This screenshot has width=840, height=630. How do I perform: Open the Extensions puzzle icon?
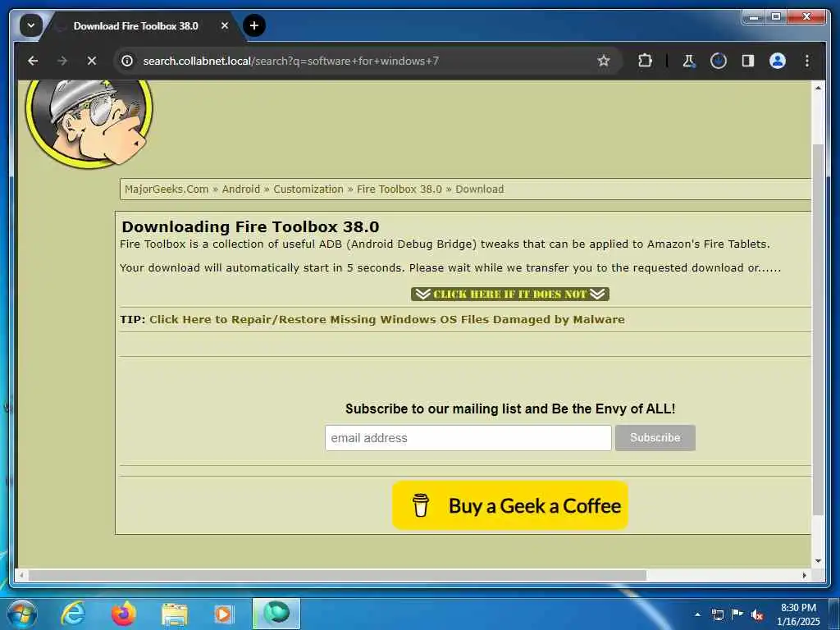click(645, 61)
